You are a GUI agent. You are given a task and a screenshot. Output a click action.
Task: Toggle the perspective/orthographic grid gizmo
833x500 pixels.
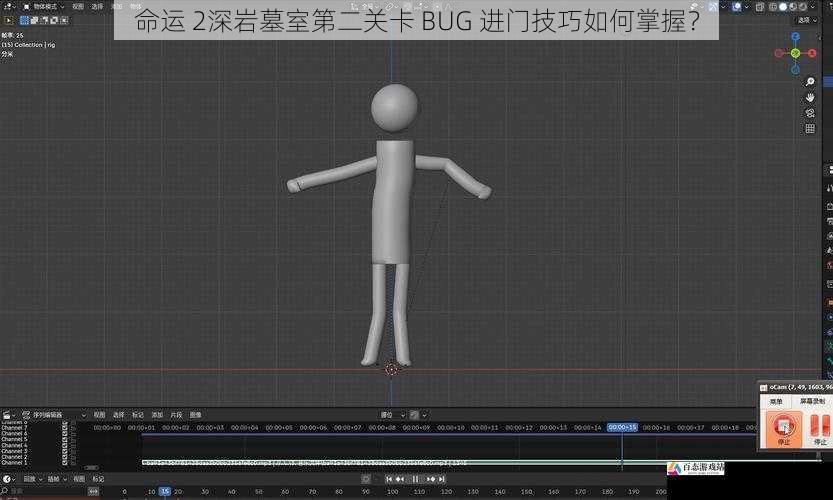[810, 129]
